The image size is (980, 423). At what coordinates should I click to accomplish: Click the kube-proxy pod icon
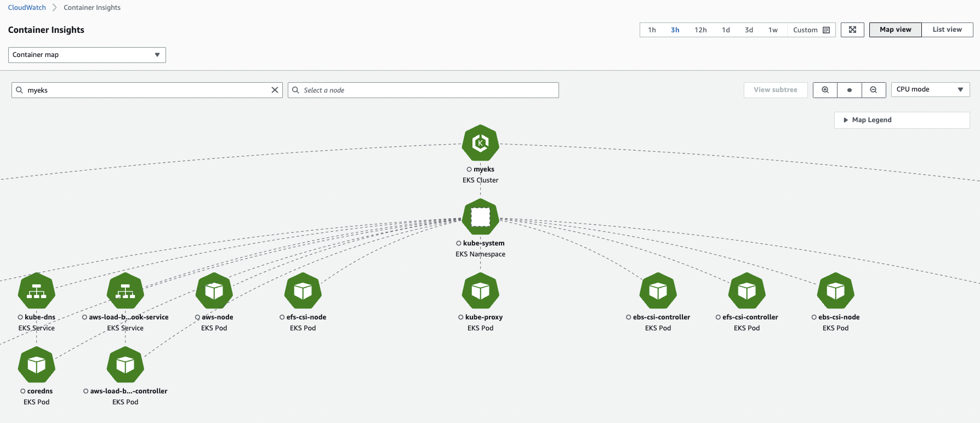click(481, 291)
